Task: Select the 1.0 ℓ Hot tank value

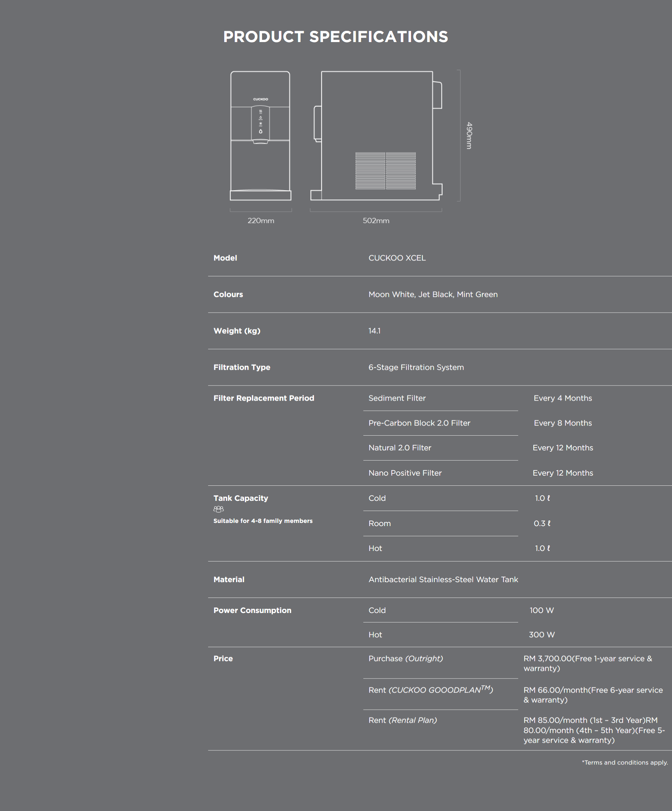Action: [x=542, y=548]
